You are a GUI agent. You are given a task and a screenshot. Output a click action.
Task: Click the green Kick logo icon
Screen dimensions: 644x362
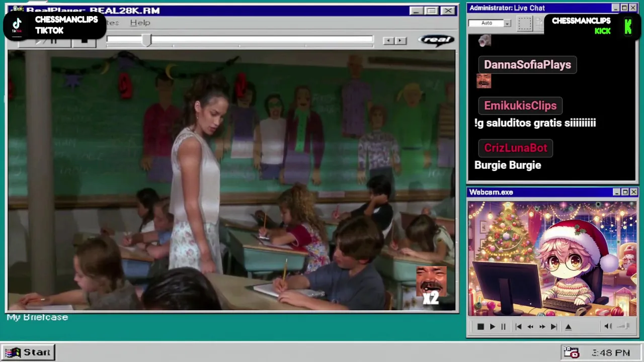628,26
